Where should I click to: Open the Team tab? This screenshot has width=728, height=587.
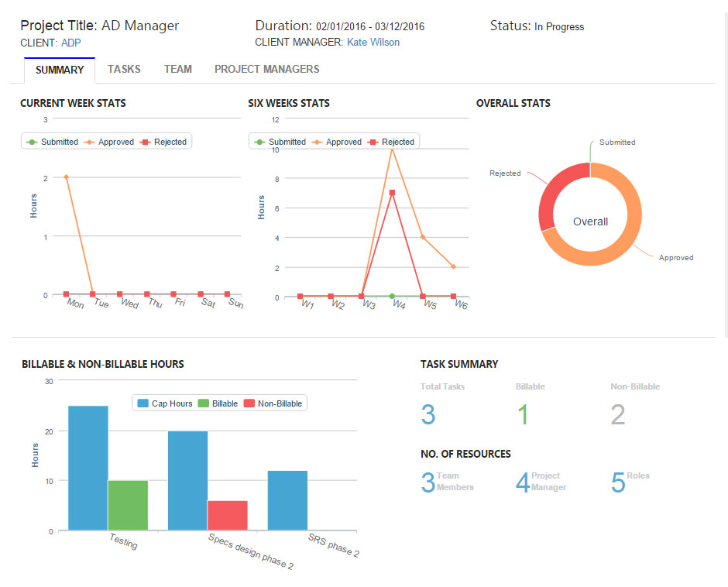click(177, 69)
